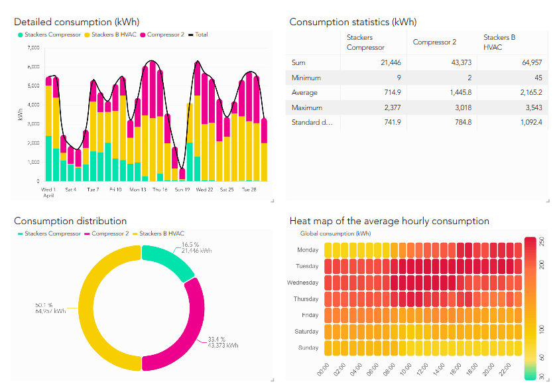Click the Wed 1 April bar in chart
The width and height of the screenshot is (557, 392).
48,129
